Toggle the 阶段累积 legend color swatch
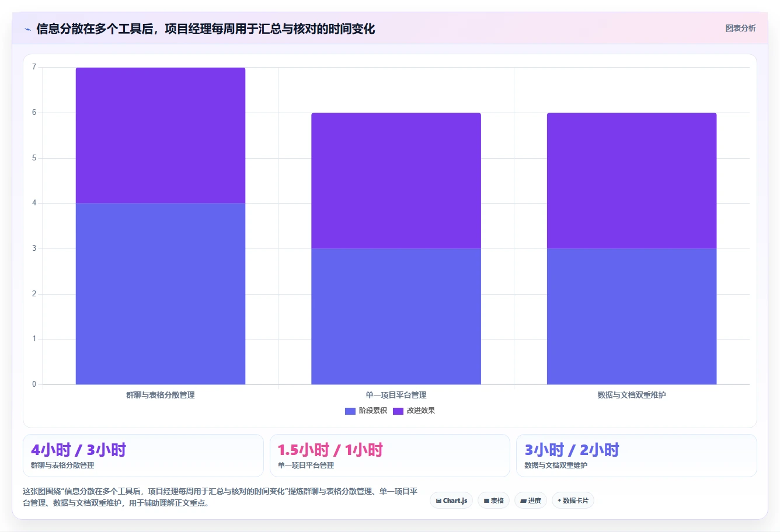This screenshot has height=532, width=780. click(350, 411)
